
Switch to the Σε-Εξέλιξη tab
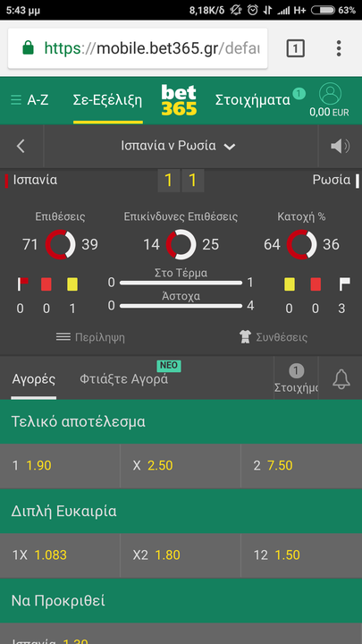point(107,100)
